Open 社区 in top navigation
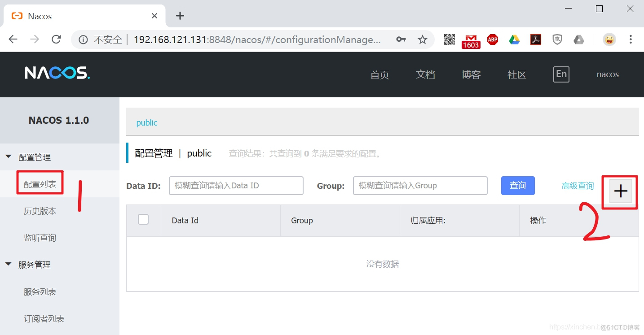Viewport: 644px width, 335px height. (517, 74)
